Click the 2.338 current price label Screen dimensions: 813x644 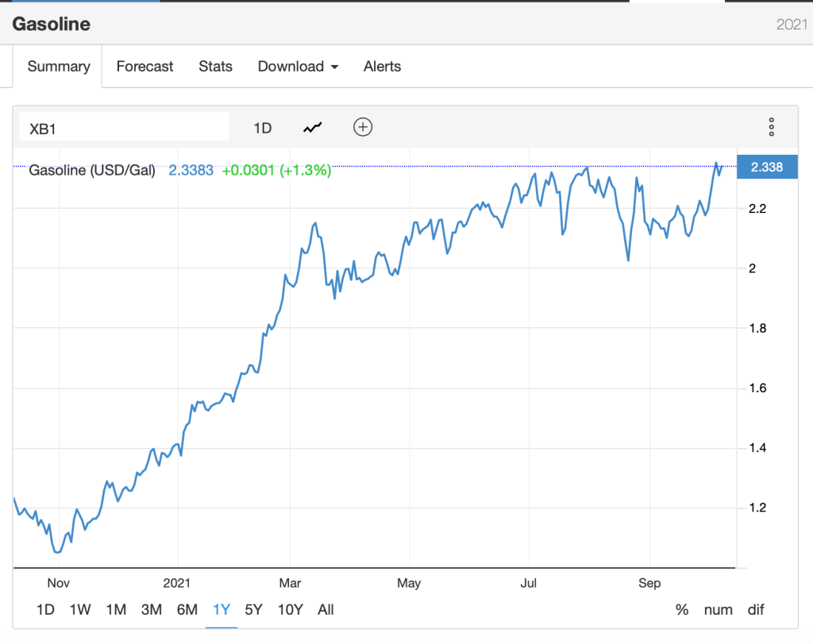(x=767, y=167)
